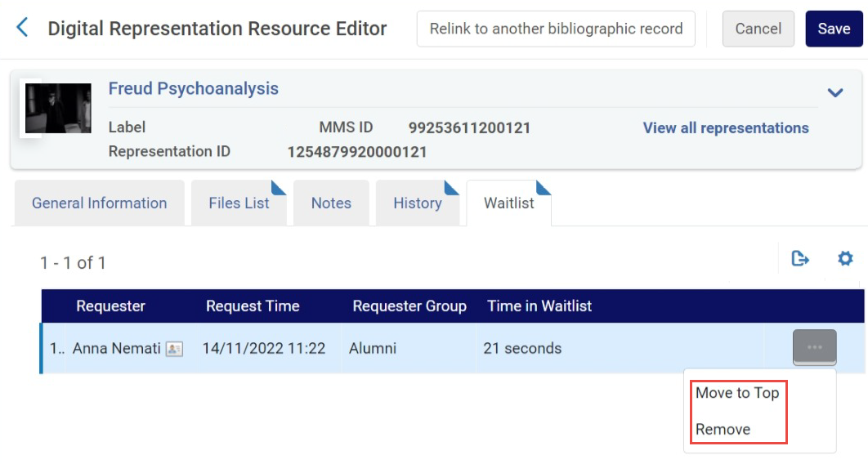Click the export list icon

800,258
